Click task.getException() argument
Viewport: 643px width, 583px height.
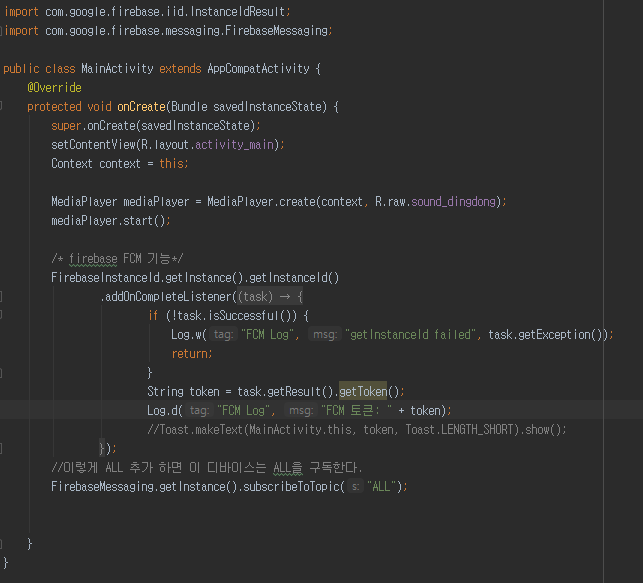[x=545, y=335]
